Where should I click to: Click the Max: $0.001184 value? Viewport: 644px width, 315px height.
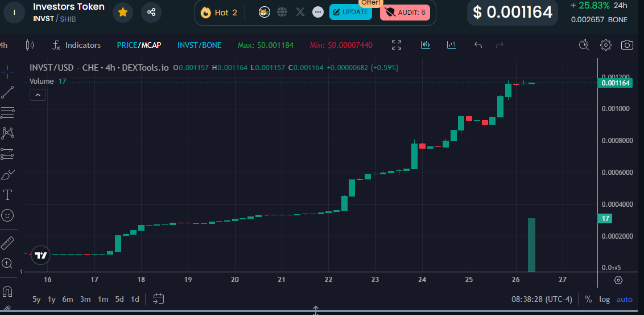(266, 45)
